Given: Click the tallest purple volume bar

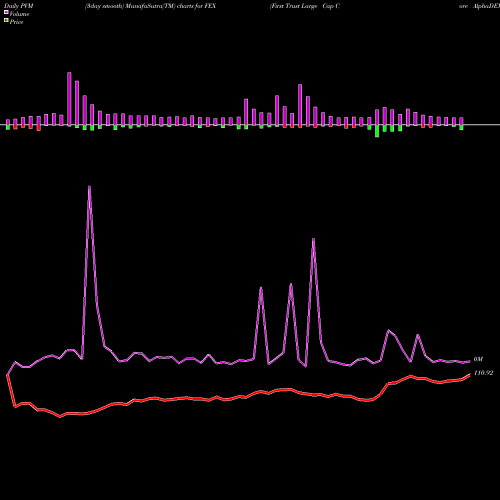Looking at the screenshot, I should 69,99.
